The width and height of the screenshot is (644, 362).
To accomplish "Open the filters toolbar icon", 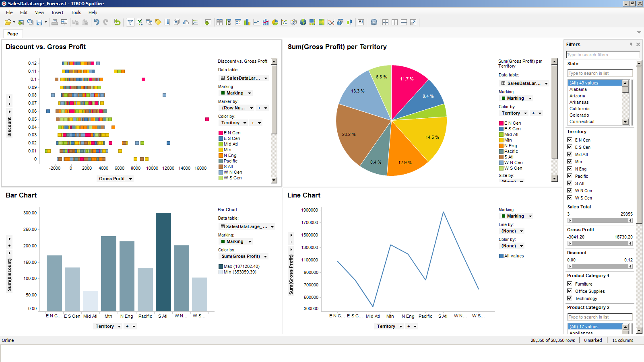I will tap(130, 22).
